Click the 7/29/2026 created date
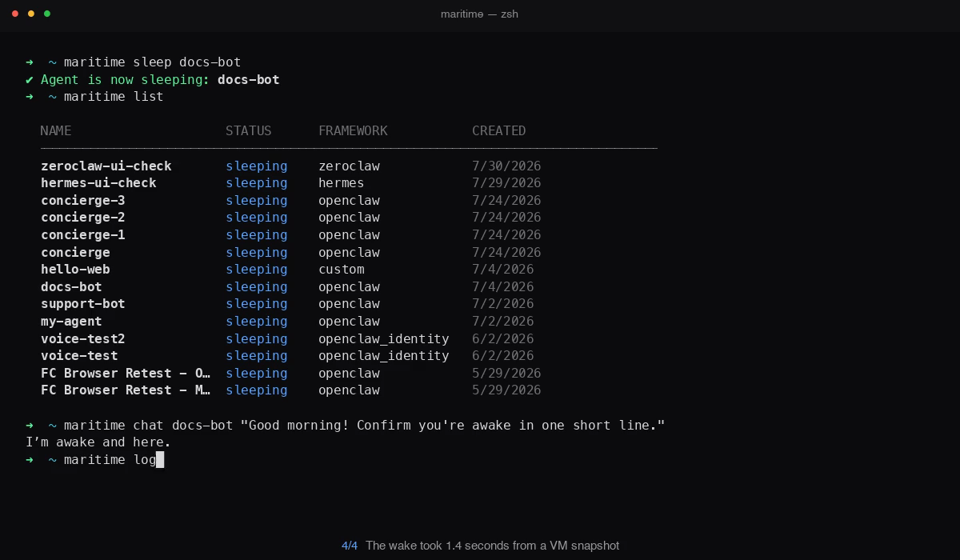Screen dimensions: 960x560 [x=506, y=182]
